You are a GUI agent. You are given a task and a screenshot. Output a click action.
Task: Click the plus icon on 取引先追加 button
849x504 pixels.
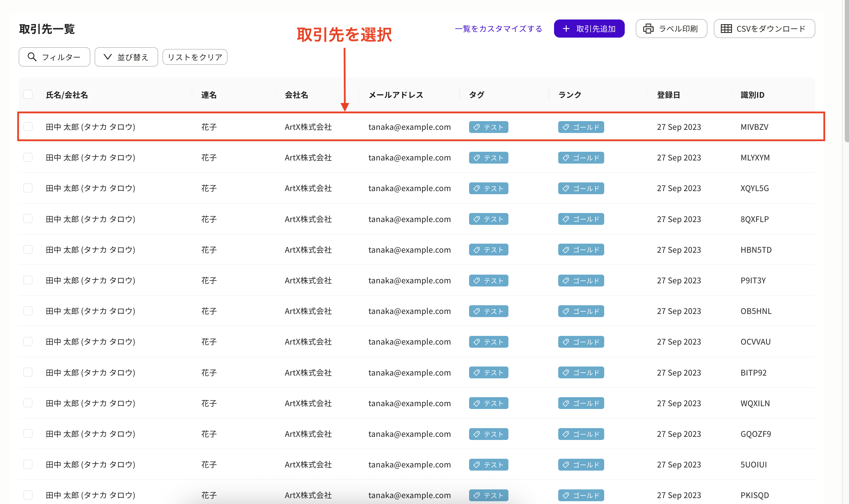[x=567, y=29]
